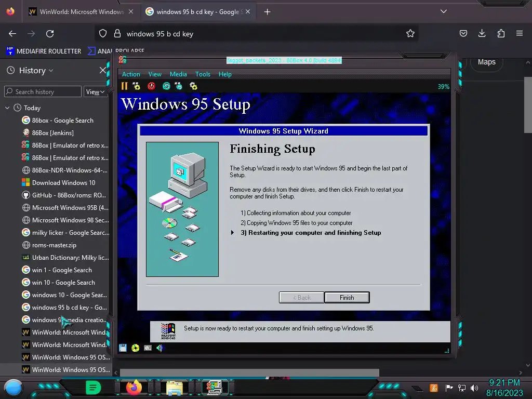Click the teal keys icon after the reset icon
This screenshot has width=532, height=399.
pyautogui.click(x=179, y=86)
